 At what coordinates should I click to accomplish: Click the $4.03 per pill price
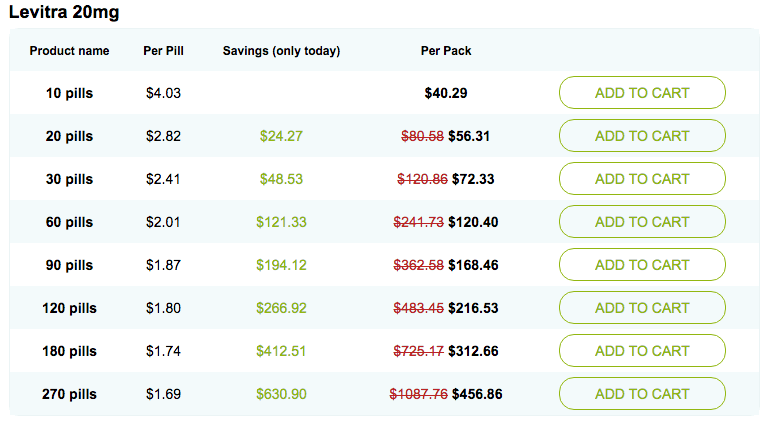163,93
